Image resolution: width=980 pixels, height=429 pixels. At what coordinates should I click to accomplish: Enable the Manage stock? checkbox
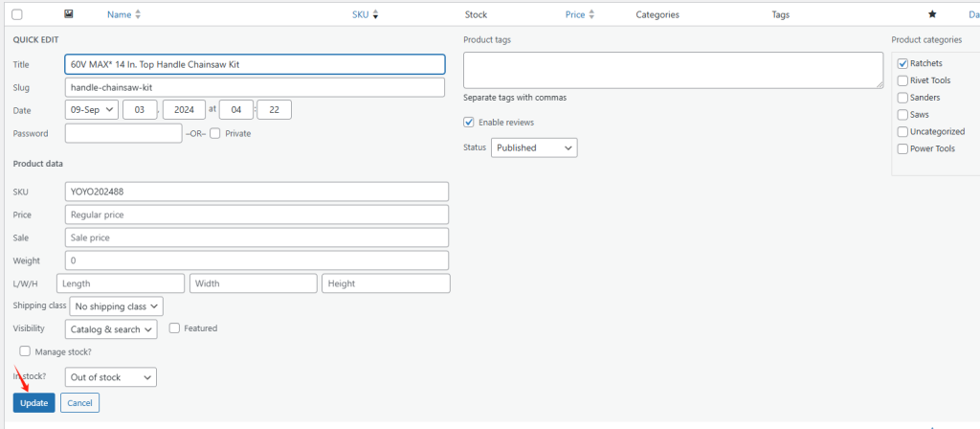[25, 351]
